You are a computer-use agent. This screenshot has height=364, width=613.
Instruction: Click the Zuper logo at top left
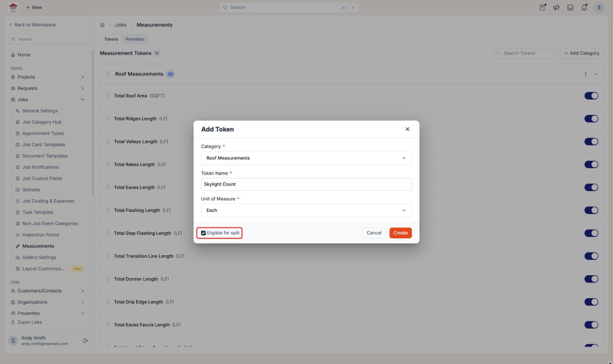point(13,7)
